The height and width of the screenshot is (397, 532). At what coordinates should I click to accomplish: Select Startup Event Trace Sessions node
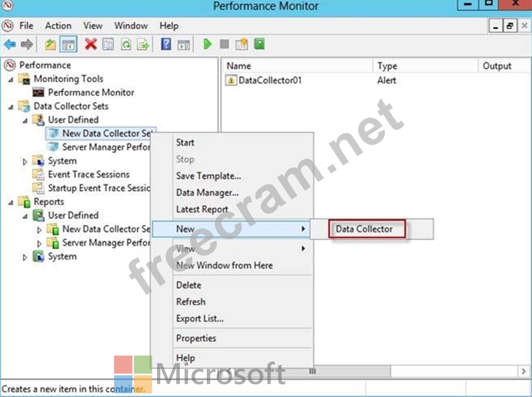tap(99, 188)
